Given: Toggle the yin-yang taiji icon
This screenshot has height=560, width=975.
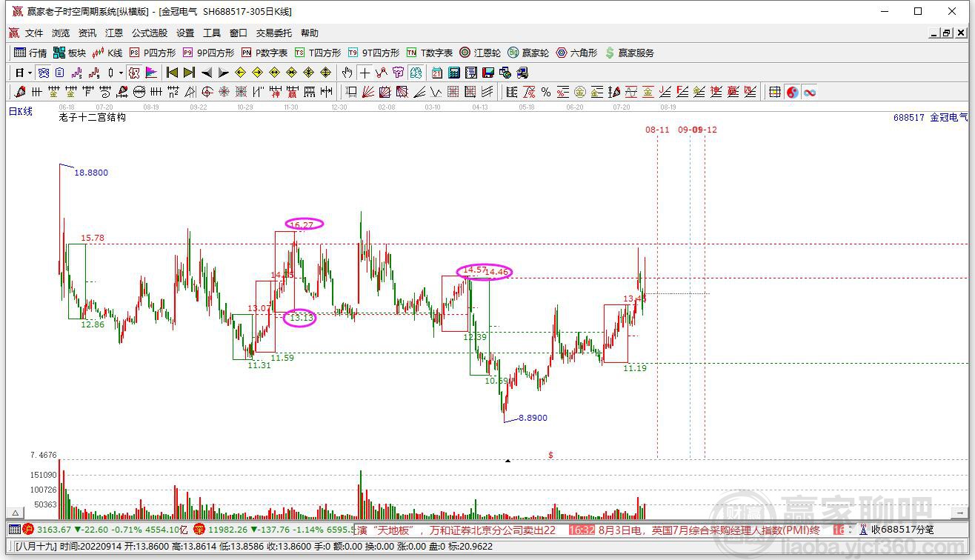Looking at the screenshot, I should click(x=792, y=92).
